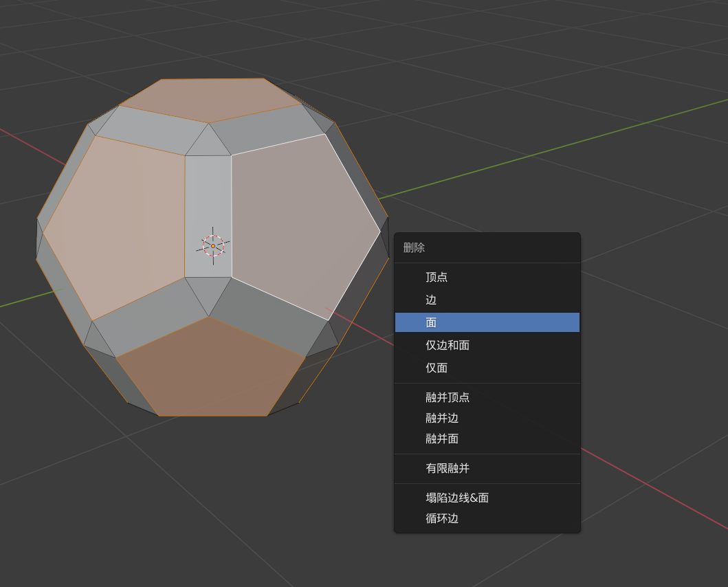Select 融并顶点 from the menu
Image resolution: width=728 pixels, height=587 pixels.
(x=487, y=397)
